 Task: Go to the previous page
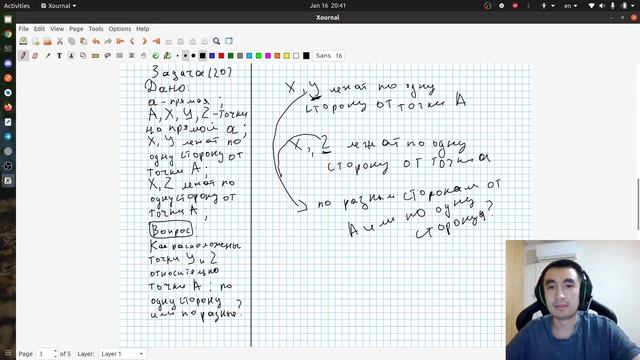pos(132,41)
